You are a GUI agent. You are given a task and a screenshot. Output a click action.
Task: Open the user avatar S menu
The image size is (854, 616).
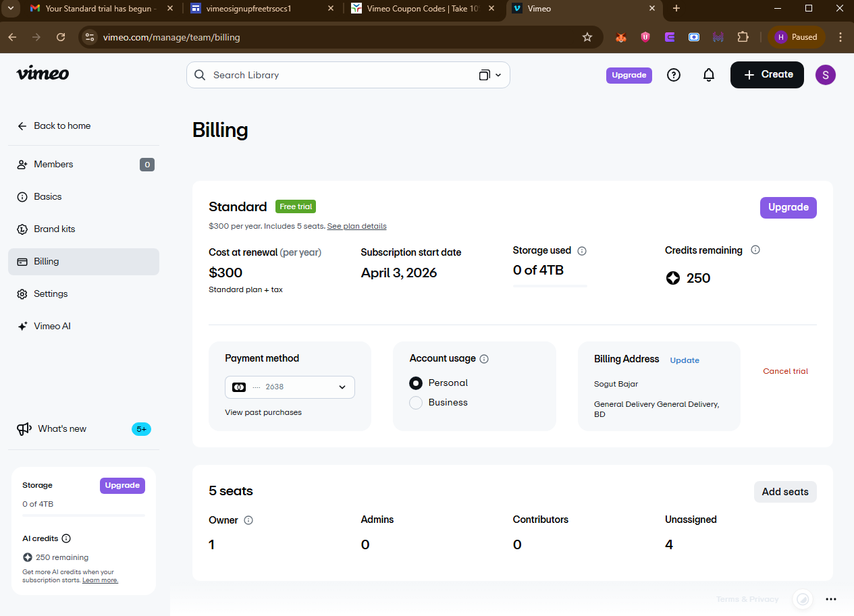(x=826, y=75)
